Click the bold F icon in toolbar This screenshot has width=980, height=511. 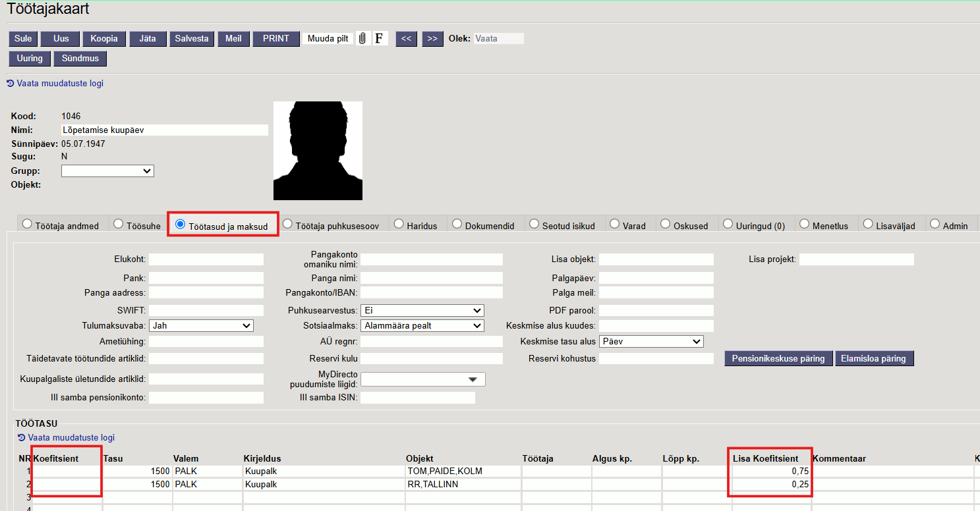click(x=380, y=39)
